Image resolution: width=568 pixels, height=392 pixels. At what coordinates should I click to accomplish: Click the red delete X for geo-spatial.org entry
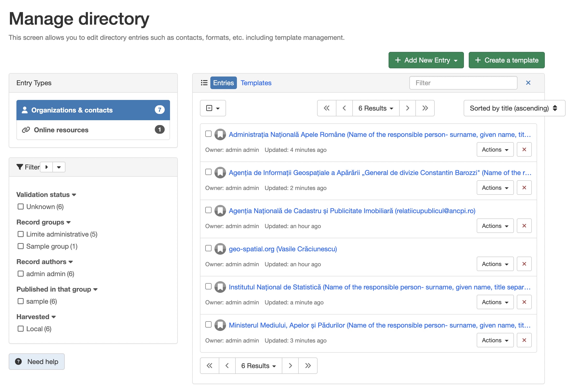click(x=524, y=264)
